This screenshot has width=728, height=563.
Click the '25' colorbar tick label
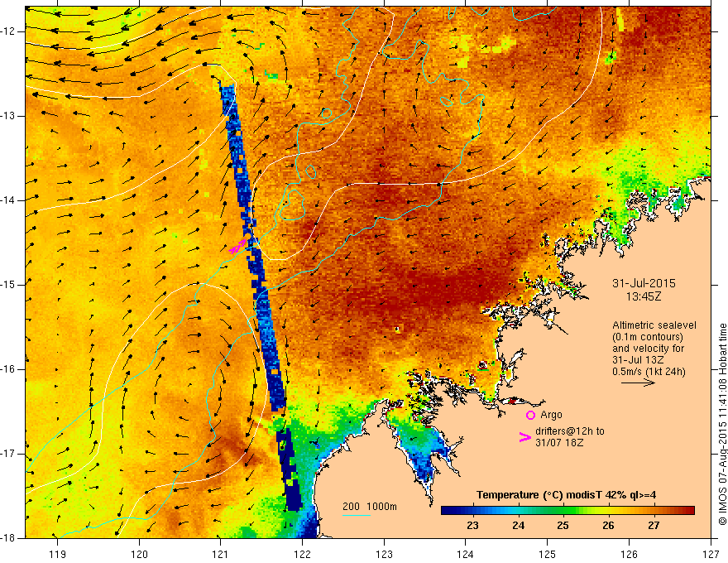coord(563,526)
